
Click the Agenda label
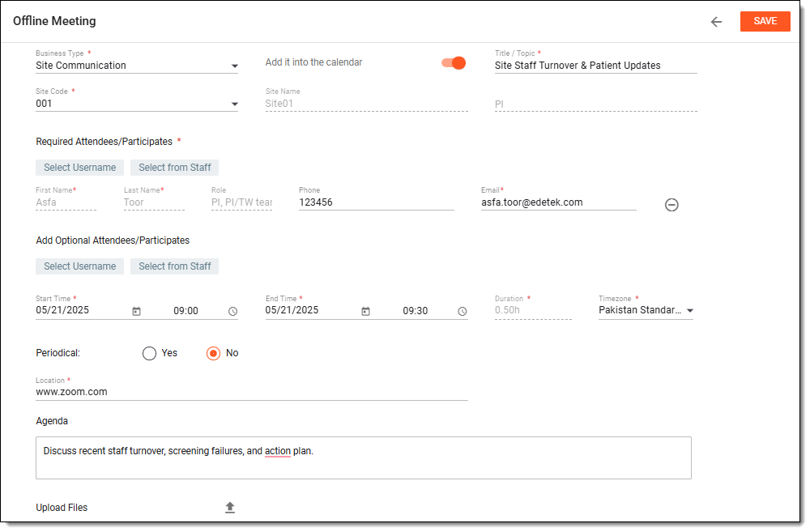[52, 421]
